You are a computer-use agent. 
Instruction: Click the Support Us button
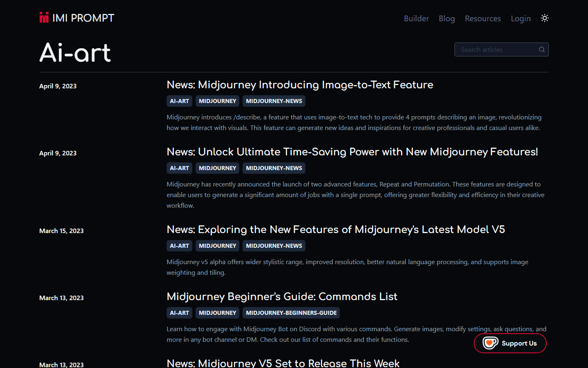click(510, 343)
